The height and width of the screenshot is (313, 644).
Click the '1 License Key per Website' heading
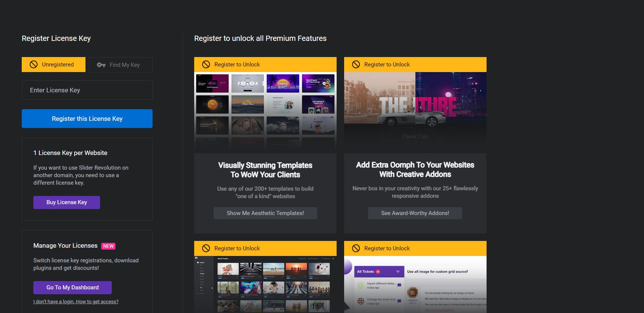coord(70,153)
